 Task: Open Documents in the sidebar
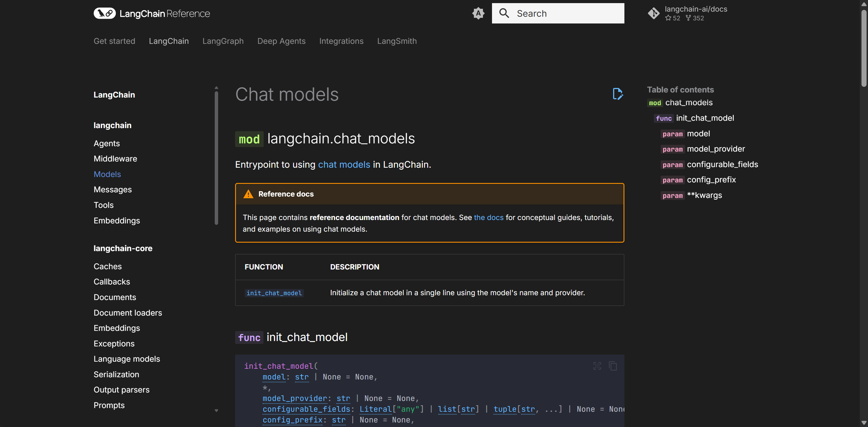click(x=115, y=297)
